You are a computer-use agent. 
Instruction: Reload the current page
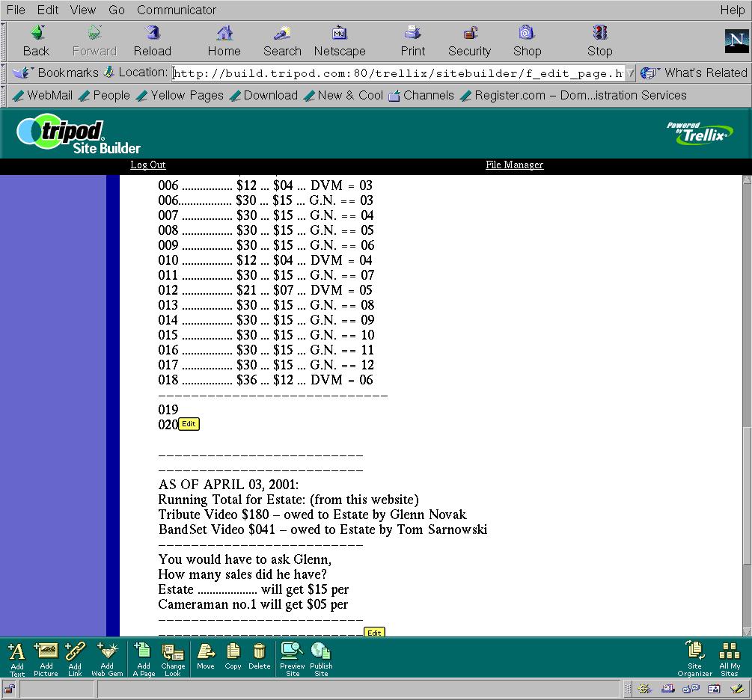coord(153,40)
